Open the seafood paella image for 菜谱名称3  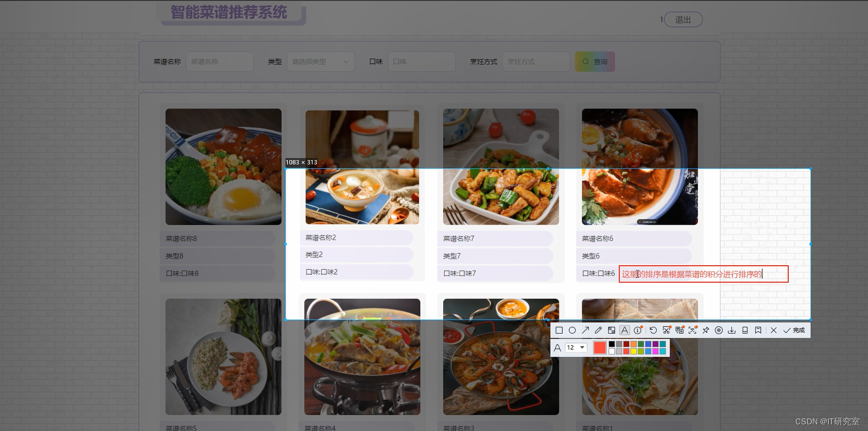tap(501, 356)
